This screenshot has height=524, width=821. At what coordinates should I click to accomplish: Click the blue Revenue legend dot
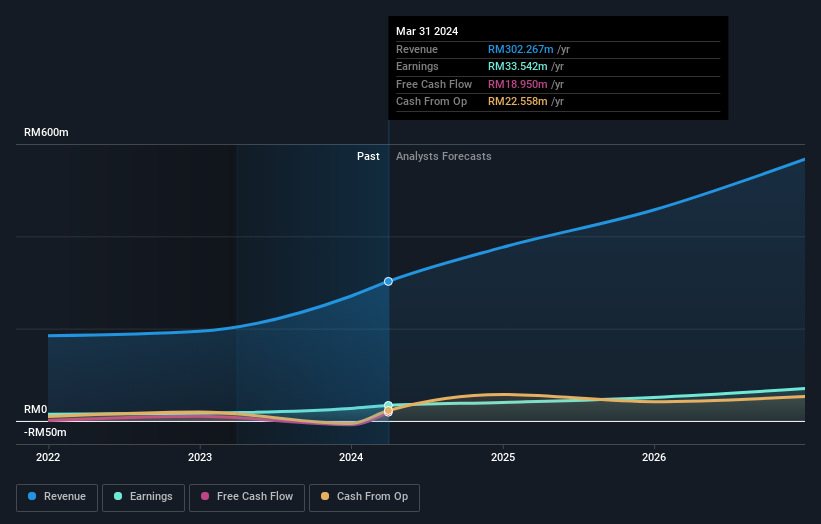tap(32, 496)
